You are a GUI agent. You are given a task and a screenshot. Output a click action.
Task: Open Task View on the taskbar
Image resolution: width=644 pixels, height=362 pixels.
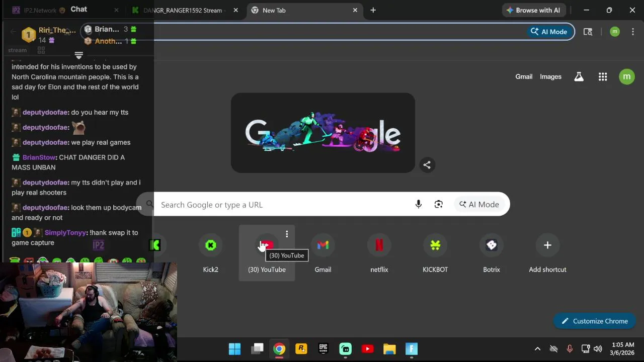[x=258, y=348]
